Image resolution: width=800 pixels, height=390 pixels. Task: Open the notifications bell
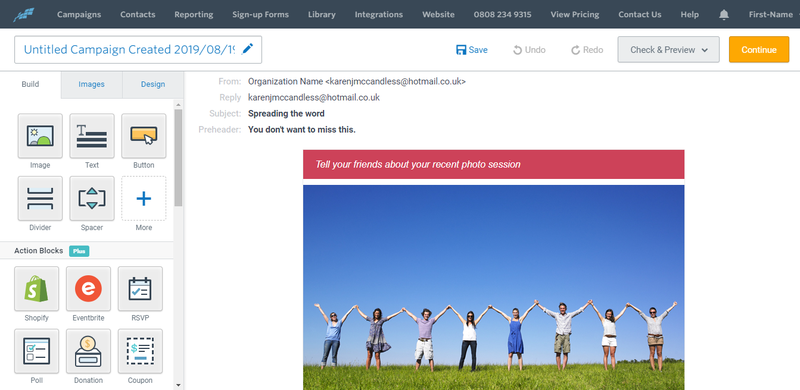point(723,14)
